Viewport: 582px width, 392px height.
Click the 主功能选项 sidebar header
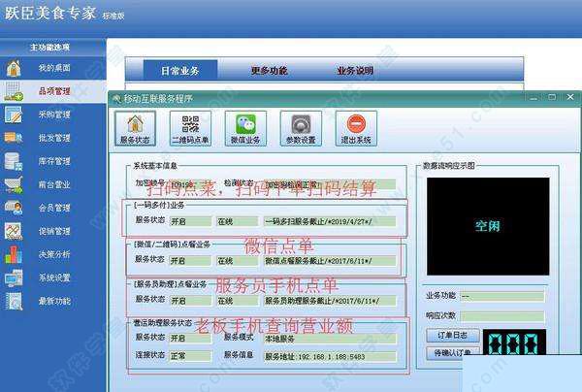click(x=50, y=48)
